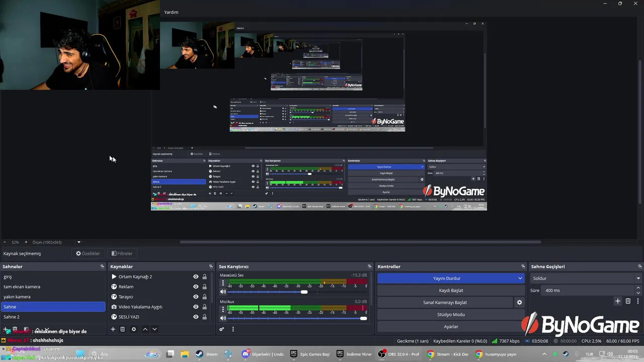
Task: Increase Süre duration with up arrow
Action: [638, 288]
